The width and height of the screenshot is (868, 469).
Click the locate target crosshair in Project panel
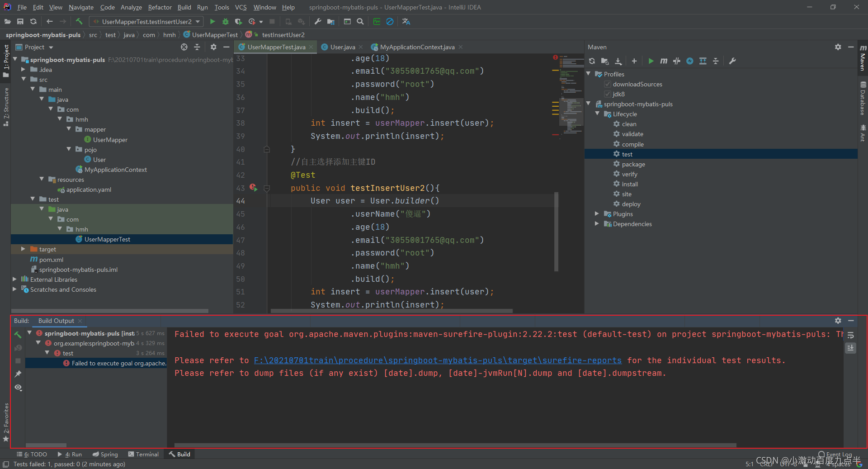pos(184,47)
